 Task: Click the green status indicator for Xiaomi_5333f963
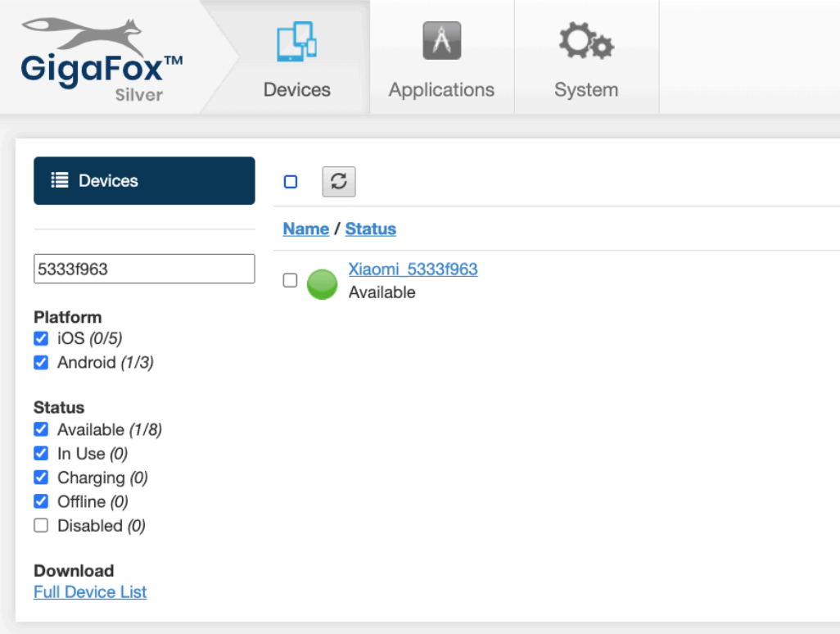[322, 284]
